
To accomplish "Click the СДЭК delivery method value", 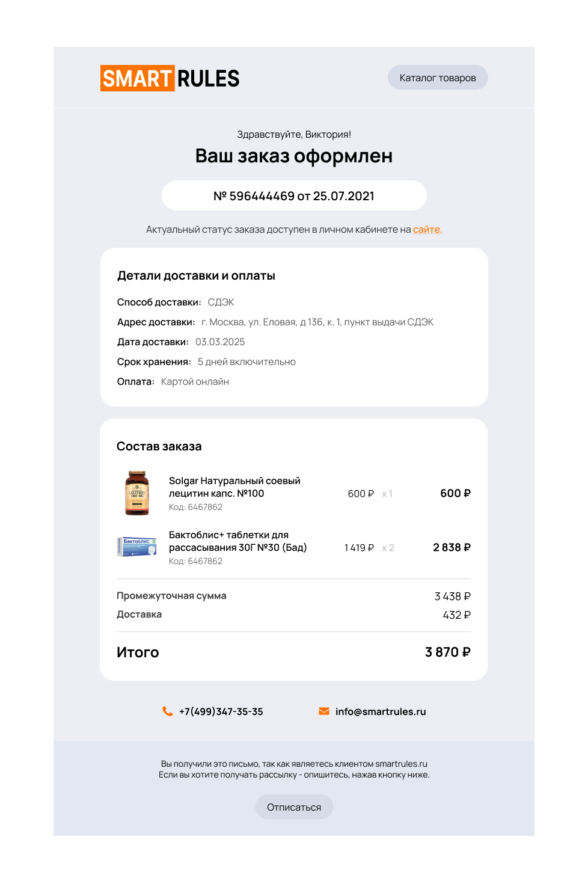I will pos(221,302).
